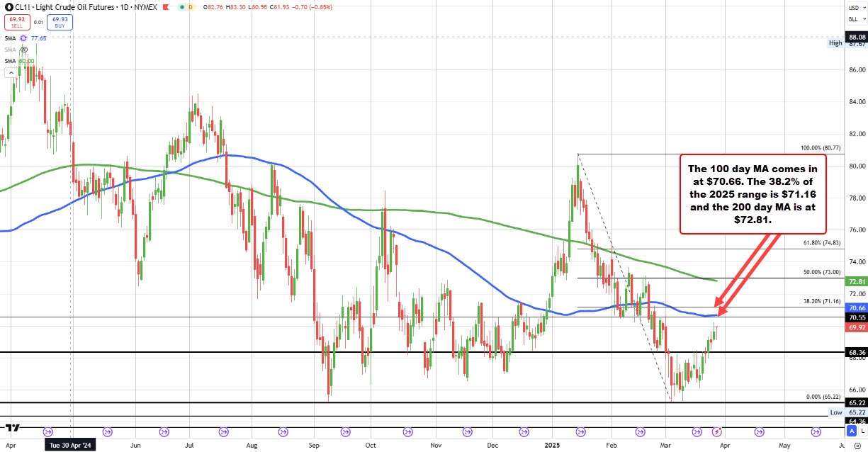The width and height of the screenshot is (868, 452).
Task: Click the red flag icon beside CL1! symbol
Action: pyautogui.click(x=164, y=6)
